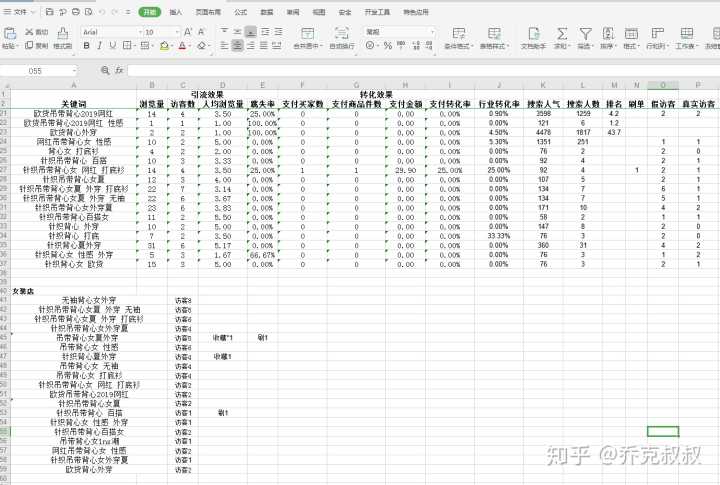Click the Borders icon
This screenshot has height=485, width=720.
click(127, 45)
